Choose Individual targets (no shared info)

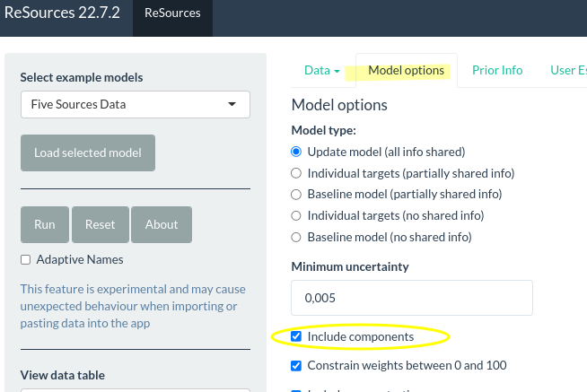pos(297,216)
